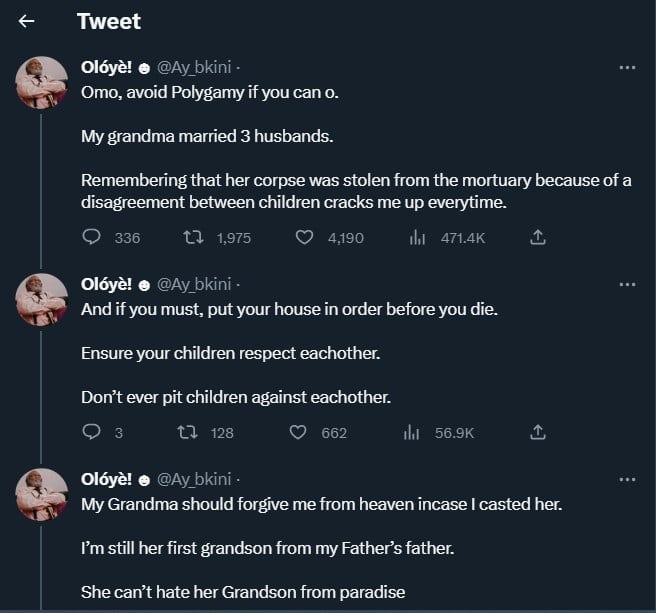
Task: Reply to the polygamy tweet with 336 replies
Action: coord(92,238)
